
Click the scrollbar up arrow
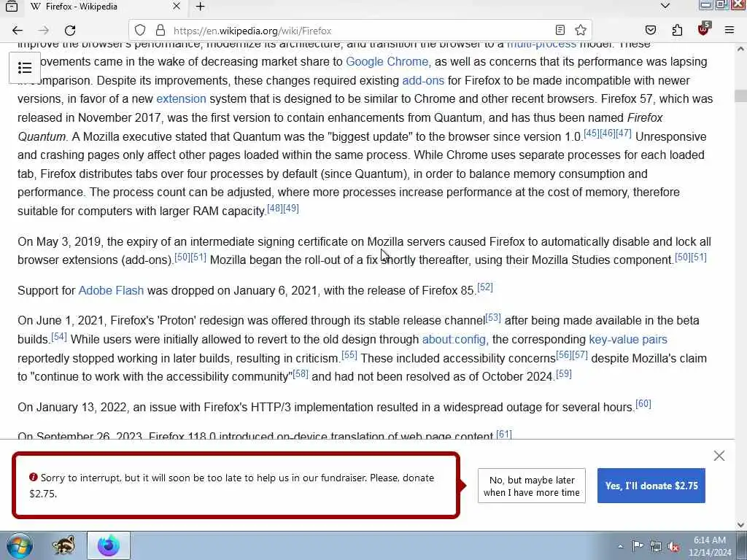click(741, 49)
